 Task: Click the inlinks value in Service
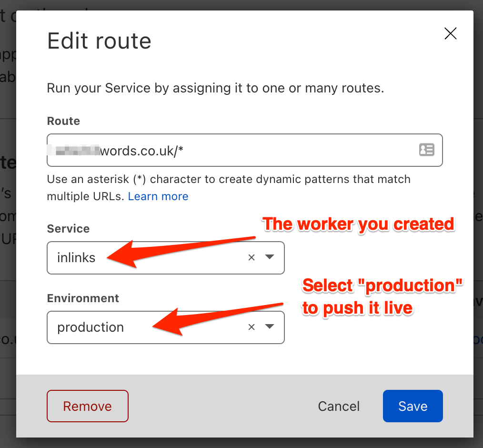[76, 257]
